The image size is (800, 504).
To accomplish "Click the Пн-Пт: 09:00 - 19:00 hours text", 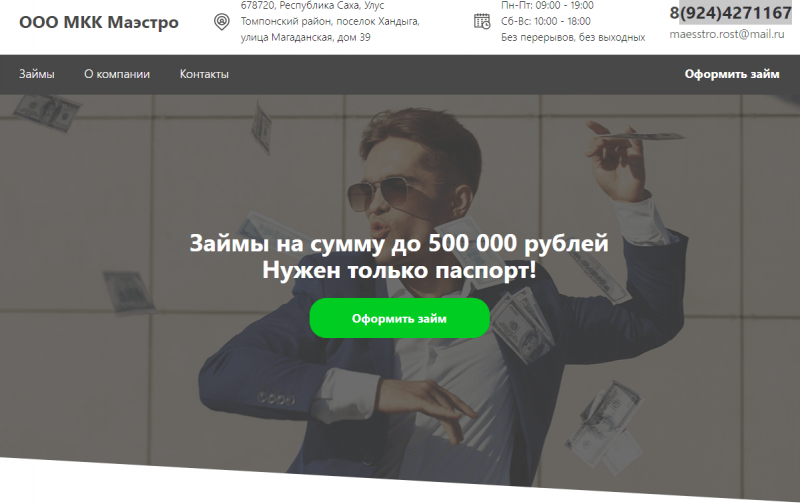I will [x=547, y=6].
